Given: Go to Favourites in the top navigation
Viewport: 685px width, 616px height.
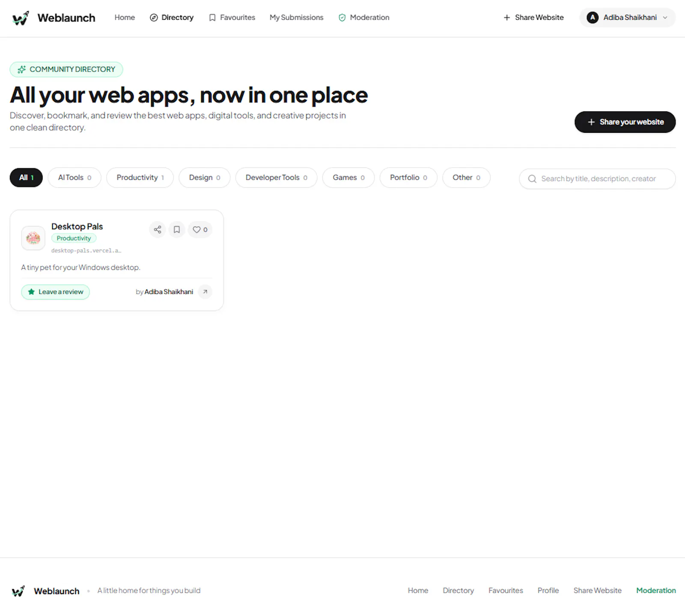Looking at the screenshot, I should click(232, 18).
